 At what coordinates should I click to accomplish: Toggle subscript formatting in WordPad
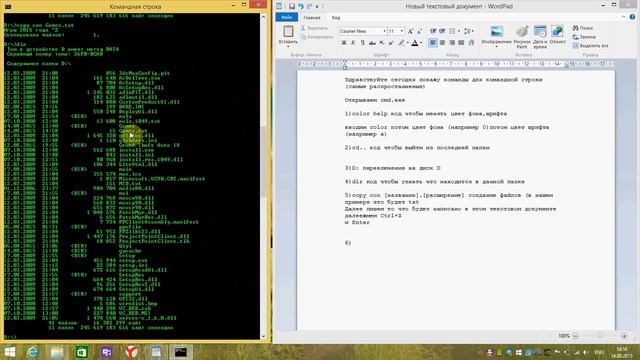click(x=381, y=43)
